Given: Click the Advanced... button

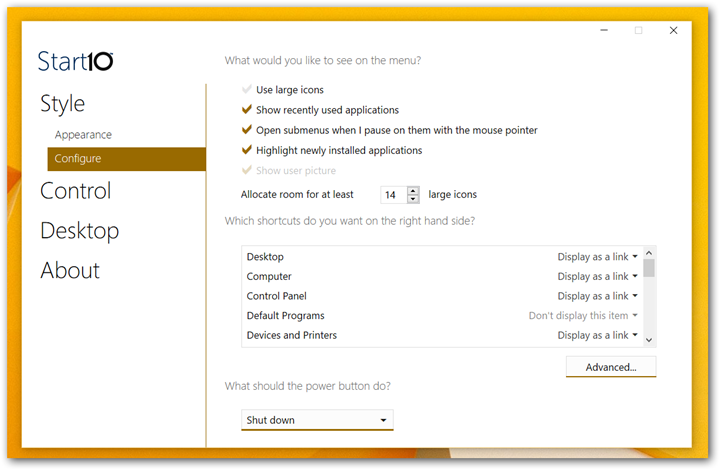Looking at the screenshot, I should (611, 367).
